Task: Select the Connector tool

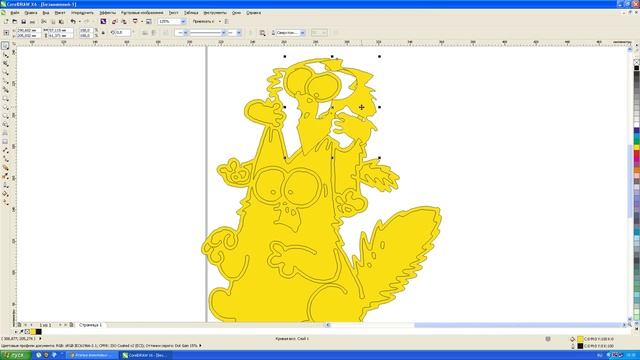Action: [x=5, y=159]
